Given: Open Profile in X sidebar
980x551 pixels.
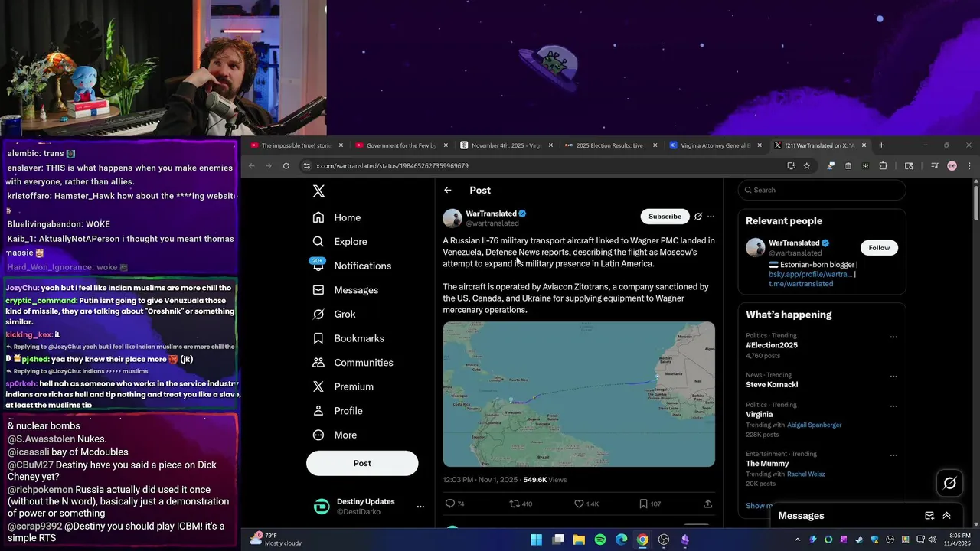Looking at the screenshot, I should pyautogui.click(x=338, y=411).
